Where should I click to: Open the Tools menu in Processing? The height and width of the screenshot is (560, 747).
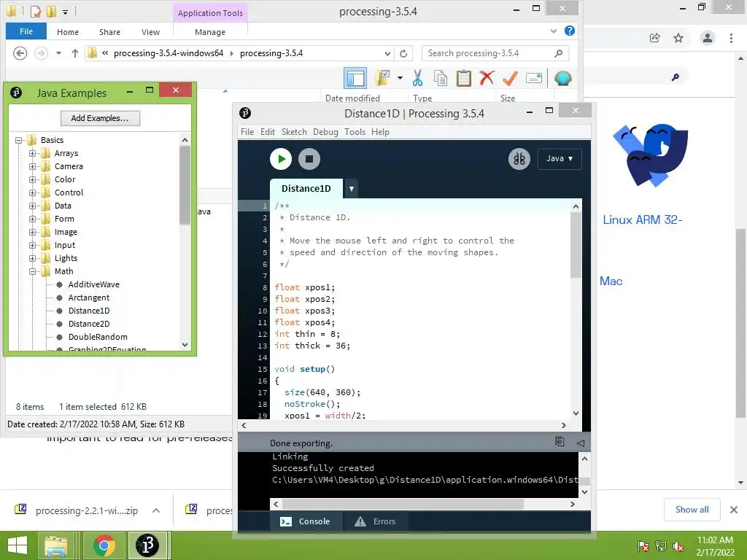pyautogui.click(x=355, y=132)
